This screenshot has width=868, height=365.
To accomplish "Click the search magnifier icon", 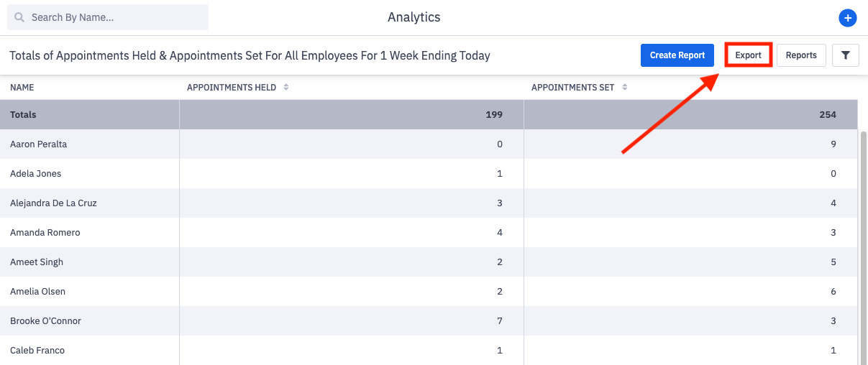I will [x=19, y=17].
